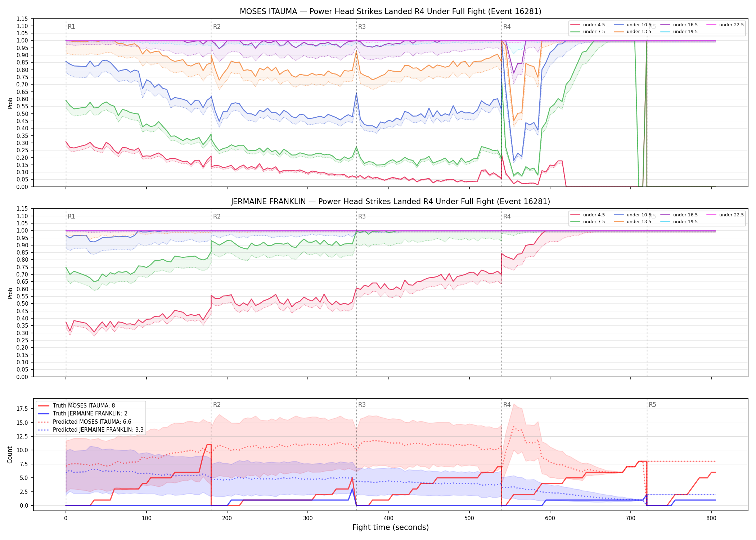Image resolution: width=756 pixels, height=540 pixels.
Task: Click the 0.50 tick on the Moses Itauma chart
Action: (22, 114)
